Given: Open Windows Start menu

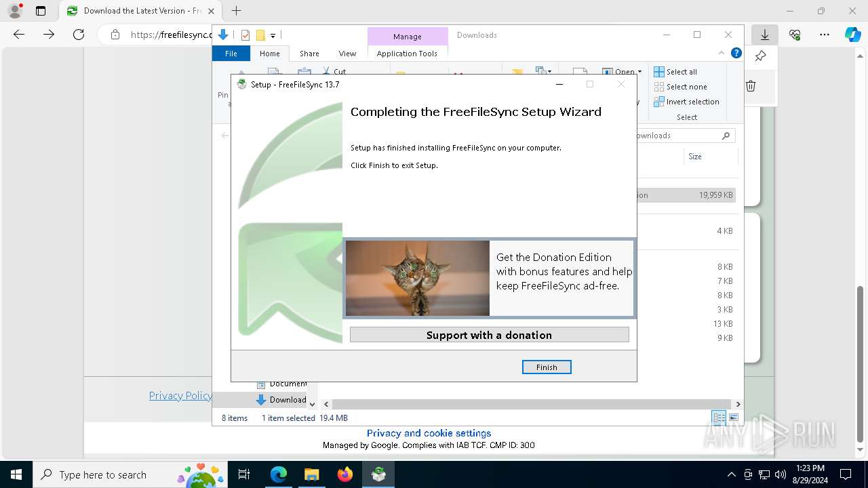Looking at the screenshot, I should click(16, 474).
